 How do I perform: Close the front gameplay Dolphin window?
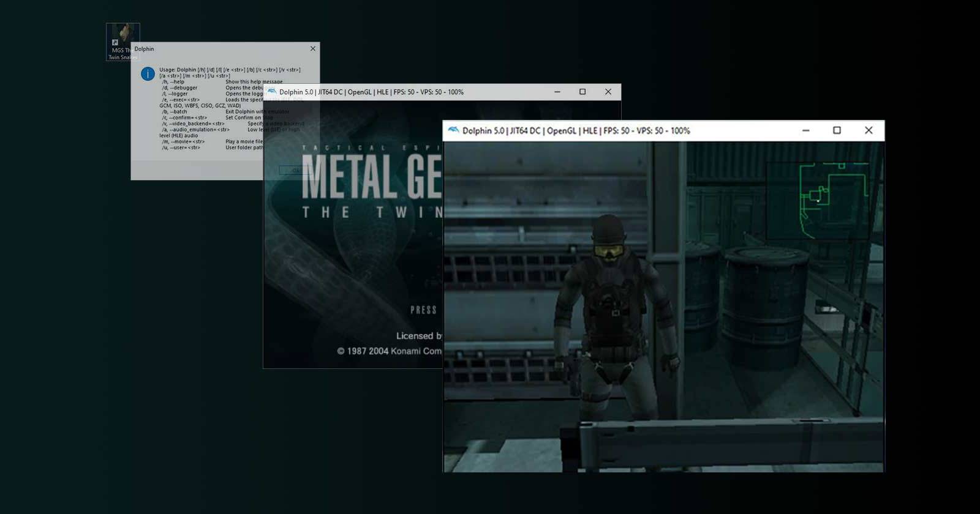point(869,130)
